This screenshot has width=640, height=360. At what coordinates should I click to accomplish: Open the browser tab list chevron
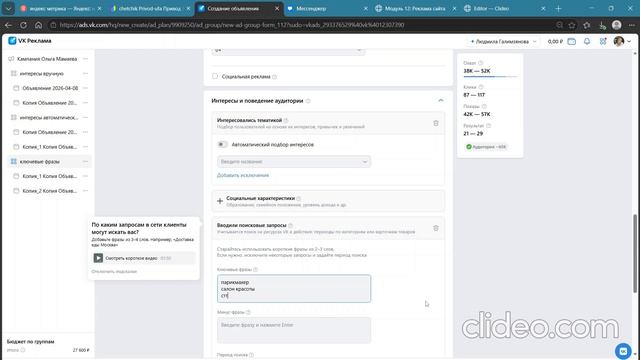[x=8, y=8]
